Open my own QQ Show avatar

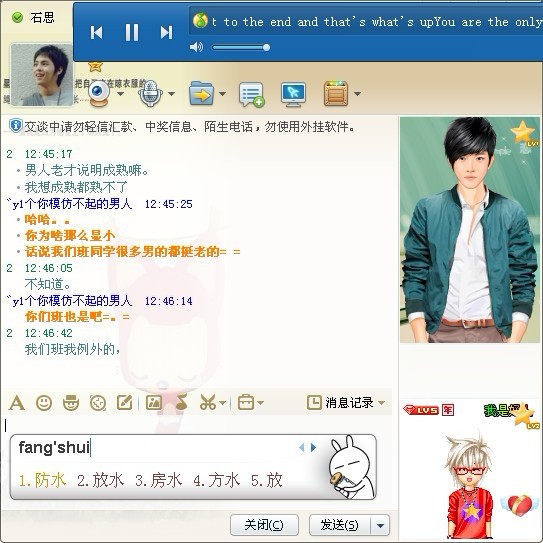click(470, 485)
